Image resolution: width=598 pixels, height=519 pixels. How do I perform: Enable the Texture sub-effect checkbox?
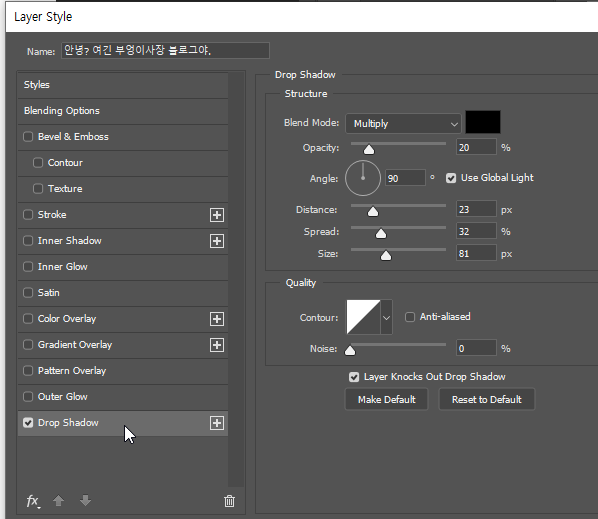tap(38, 189)
